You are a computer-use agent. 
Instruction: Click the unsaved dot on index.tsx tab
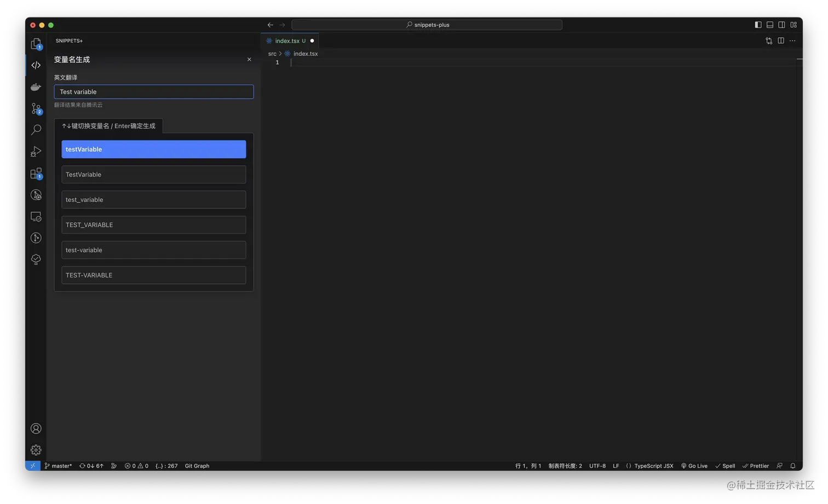coord(312,40)
